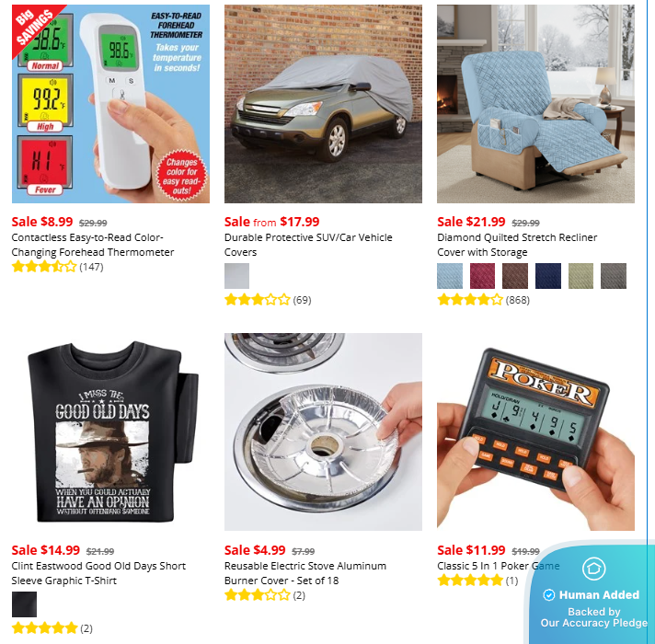
Task: Open Durable Protective SUV/Car Vehicle Covers link
Action: [x=308, y=245]
